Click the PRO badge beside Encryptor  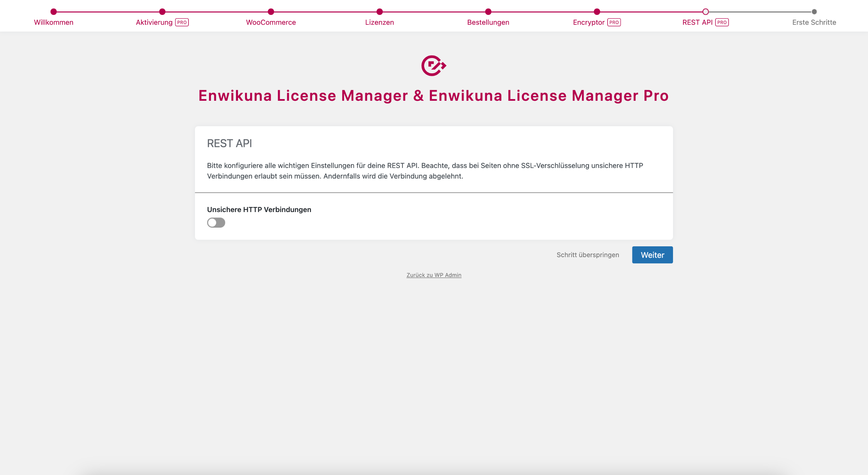pos(614,22)
